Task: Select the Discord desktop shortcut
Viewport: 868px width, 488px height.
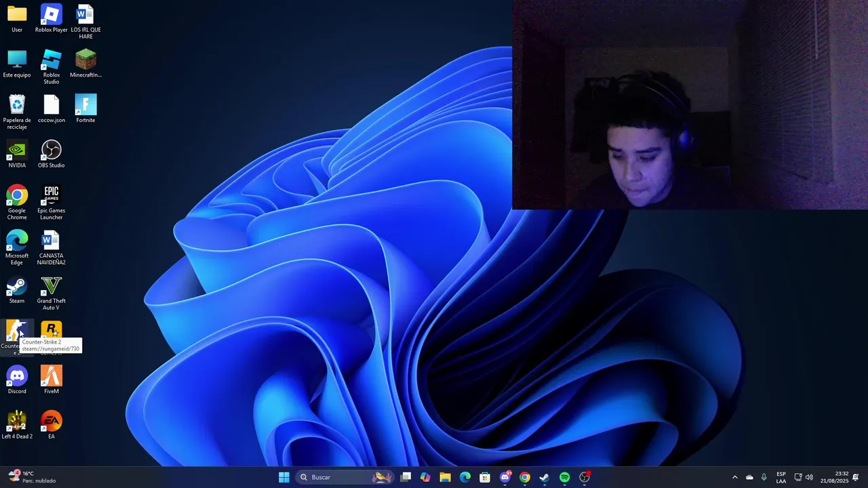Action: coord(17,380)
